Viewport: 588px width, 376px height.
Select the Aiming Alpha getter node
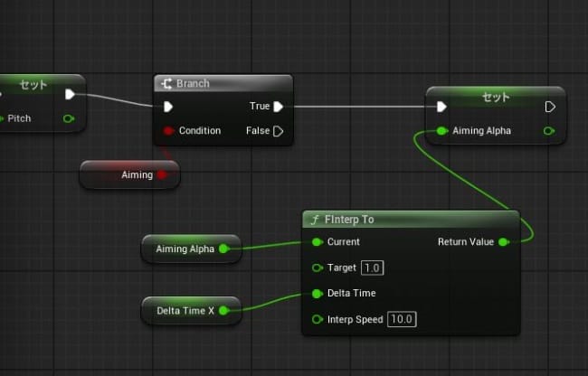[x=191, y=249]
